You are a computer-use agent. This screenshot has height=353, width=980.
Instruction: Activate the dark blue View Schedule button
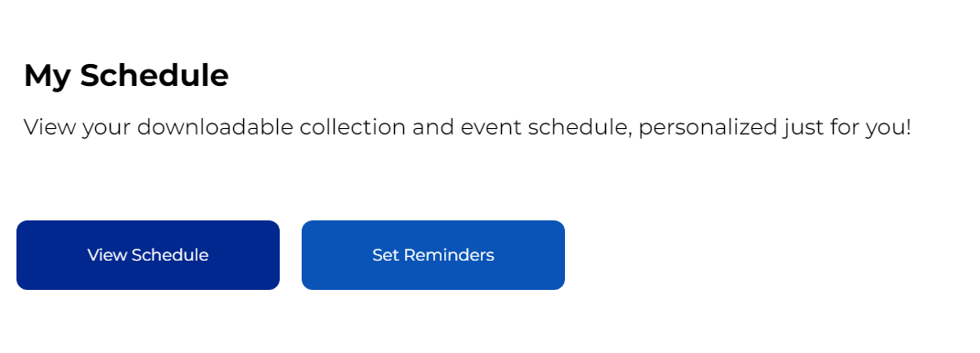(x=148, y=255)
